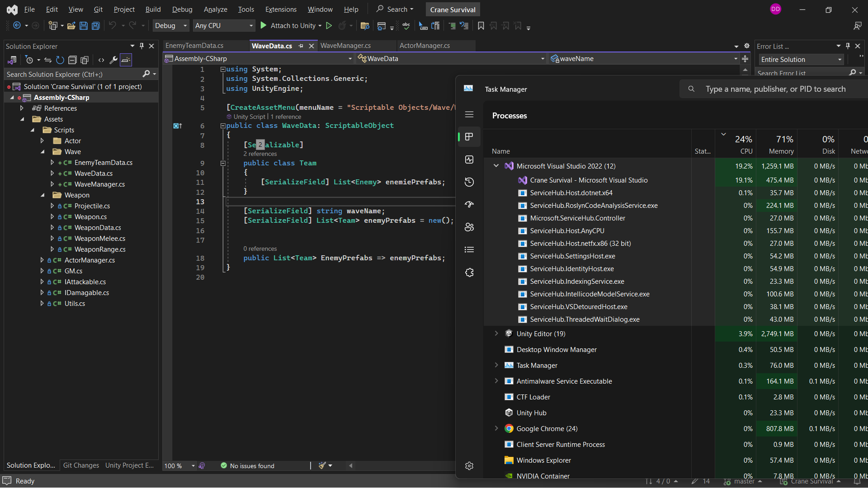
Task: Open Debug configuration dropdown
Action: click(171, 26)
